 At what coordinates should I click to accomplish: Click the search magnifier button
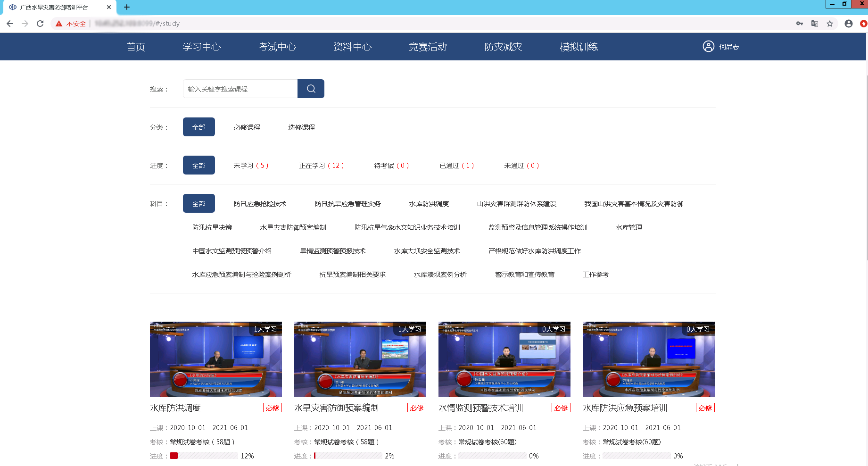pos(310,88)
